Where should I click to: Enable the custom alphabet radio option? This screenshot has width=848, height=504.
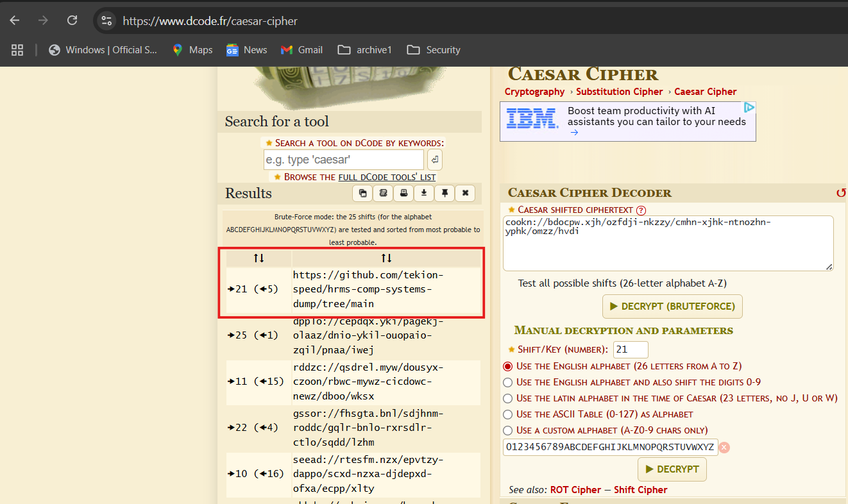point(508,430)
